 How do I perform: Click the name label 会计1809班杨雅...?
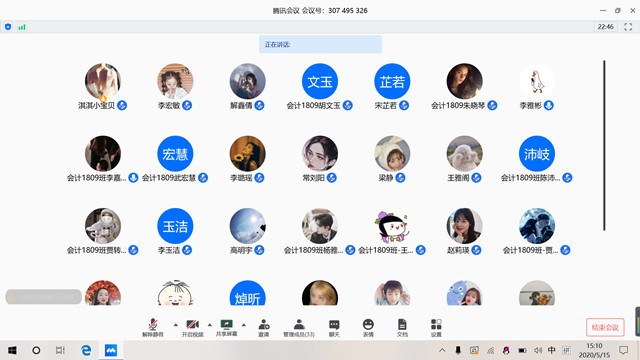[x=313, y=250]
